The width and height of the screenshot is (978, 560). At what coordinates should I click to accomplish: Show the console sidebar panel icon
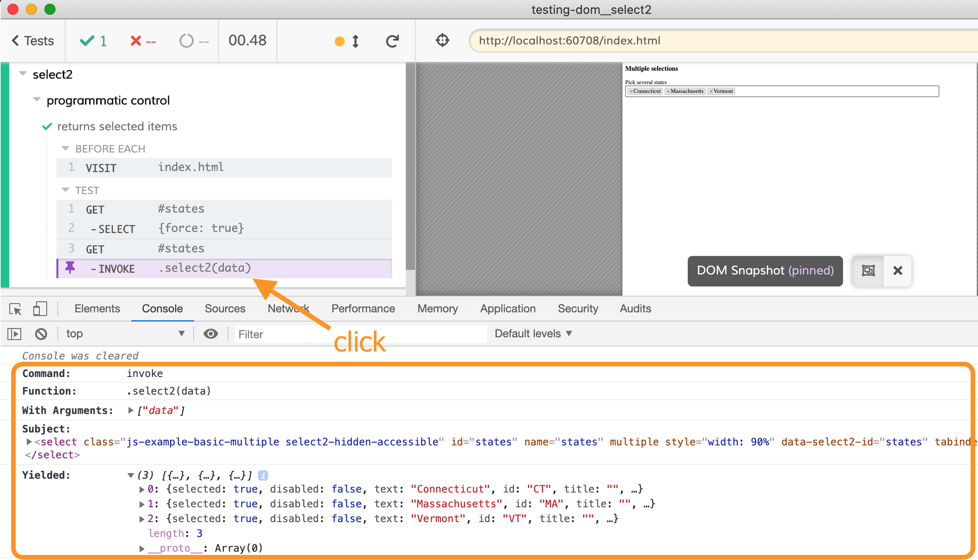point(14,334)
